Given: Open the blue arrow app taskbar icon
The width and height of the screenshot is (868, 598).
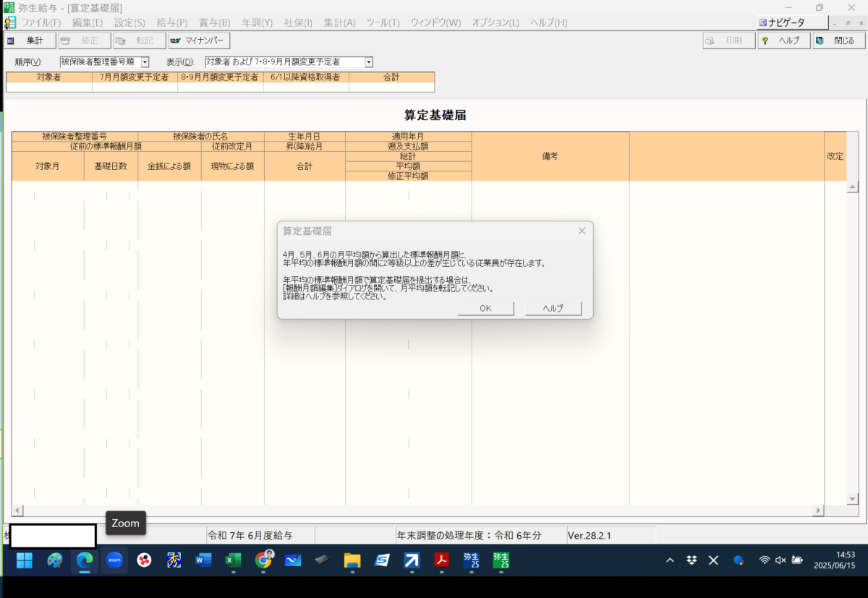Looking at the screenshot, I should (412, 560).
